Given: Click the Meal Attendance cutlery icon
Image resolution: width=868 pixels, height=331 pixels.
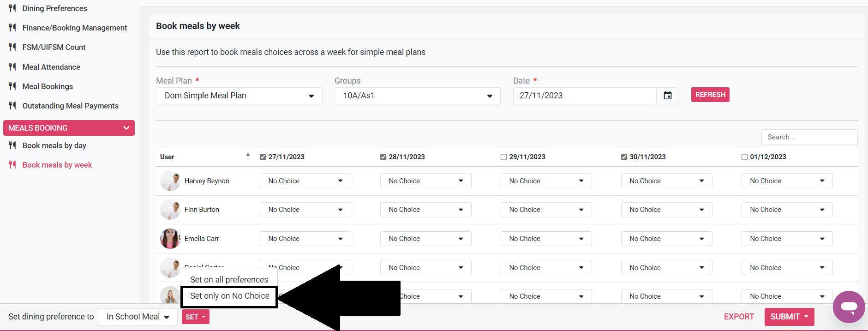Looking at the screenshot, I should [x=12, y=67].
